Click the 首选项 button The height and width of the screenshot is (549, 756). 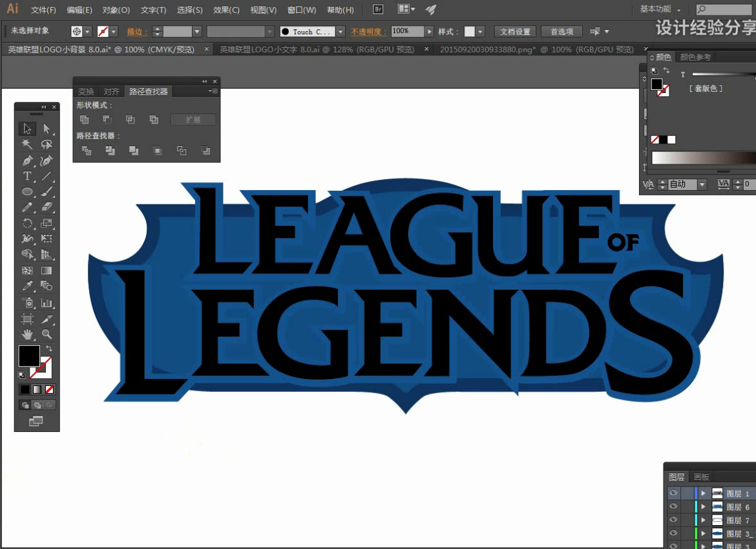click(x=562, y=31)
